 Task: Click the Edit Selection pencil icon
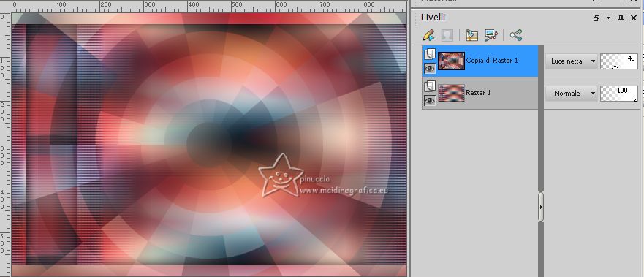click(428, 35)
